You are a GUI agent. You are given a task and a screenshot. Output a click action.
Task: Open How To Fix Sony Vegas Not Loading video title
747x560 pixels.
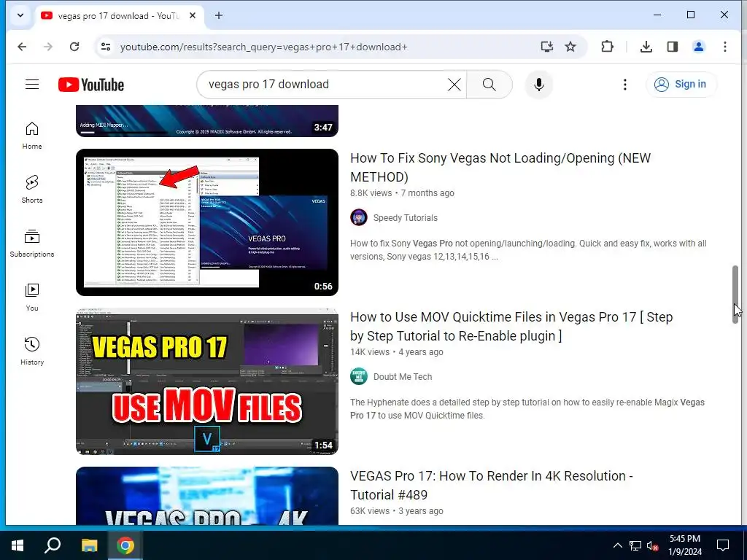coord(500,168)
